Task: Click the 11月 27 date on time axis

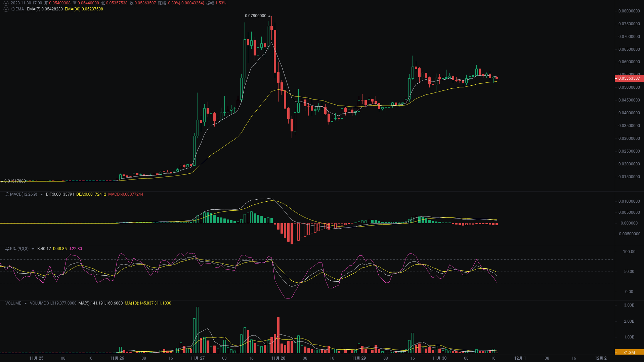Action: [198, 358]
